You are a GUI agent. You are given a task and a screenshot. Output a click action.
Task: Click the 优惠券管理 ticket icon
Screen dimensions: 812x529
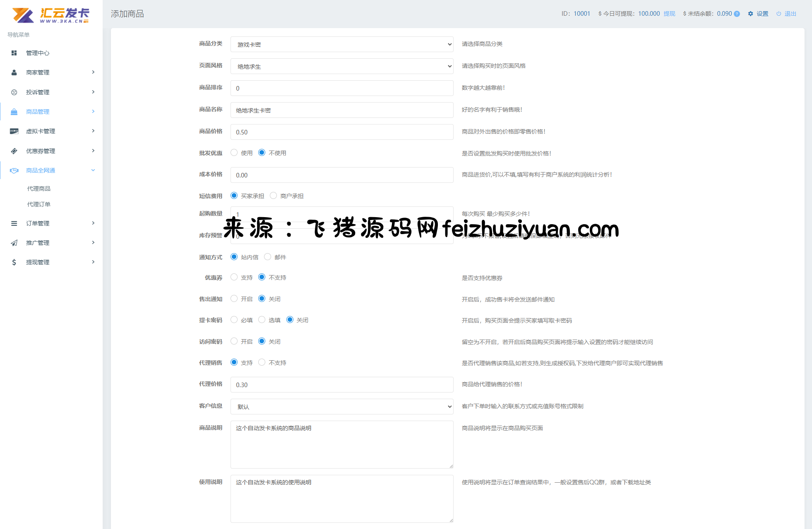(x=14, y=151)
